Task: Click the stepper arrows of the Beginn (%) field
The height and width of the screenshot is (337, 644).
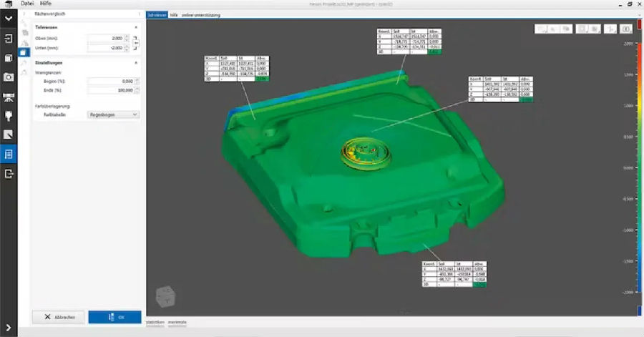Action: pyautogui.click(x=137, y=82)
